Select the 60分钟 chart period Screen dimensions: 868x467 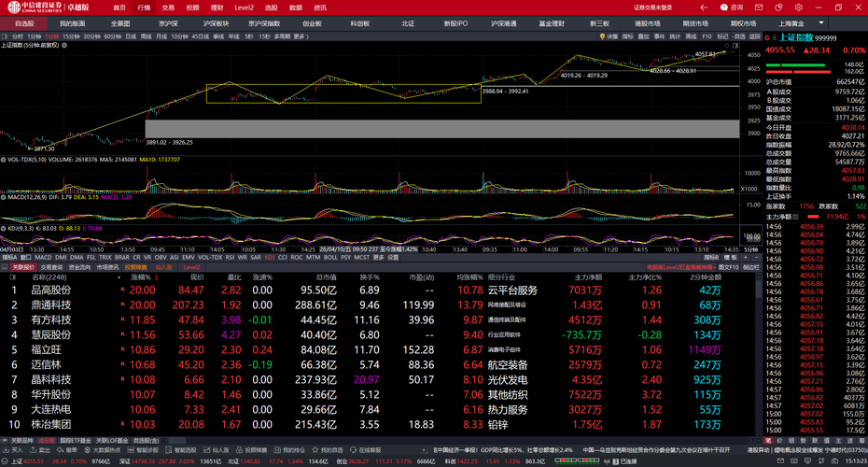[112, 36]
